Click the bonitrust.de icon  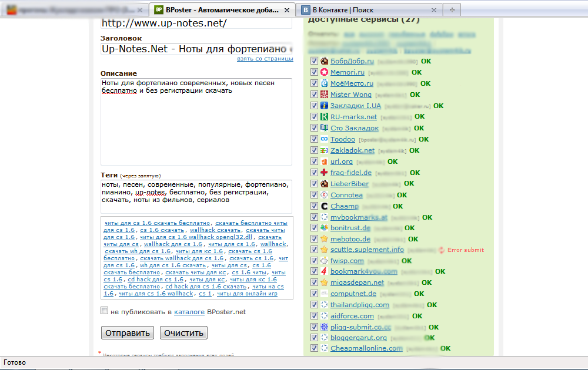325,228
